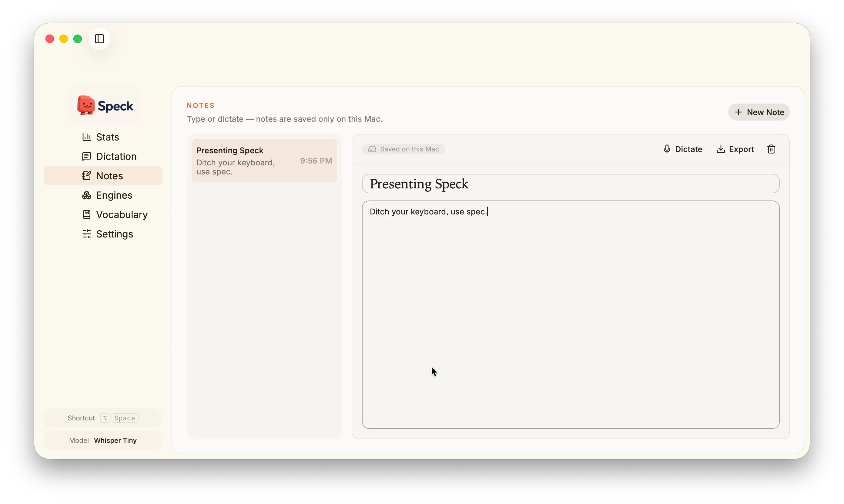Image resolution: width=844 pixels, height=504 pixels.
Task: Click the microphone icon beside Dictate
Action: [x=667, y=149]
